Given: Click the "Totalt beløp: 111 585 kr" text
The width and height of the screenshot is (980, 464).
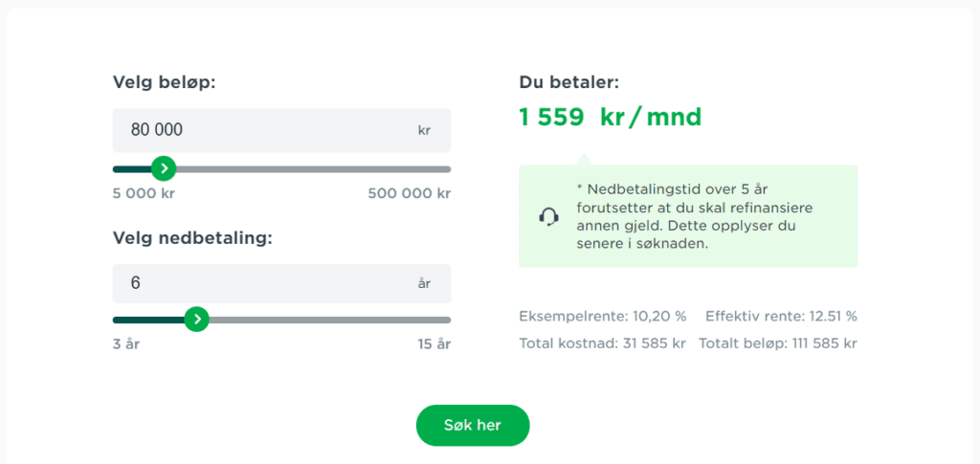Looking at the screenshot, I should point(778,343).
